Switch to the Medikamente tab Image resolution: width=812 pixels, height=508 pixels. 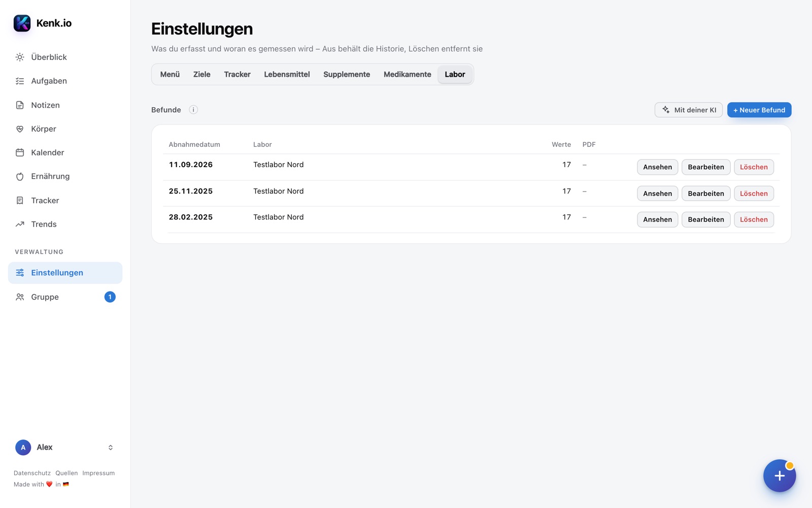(x=408, y=74)
